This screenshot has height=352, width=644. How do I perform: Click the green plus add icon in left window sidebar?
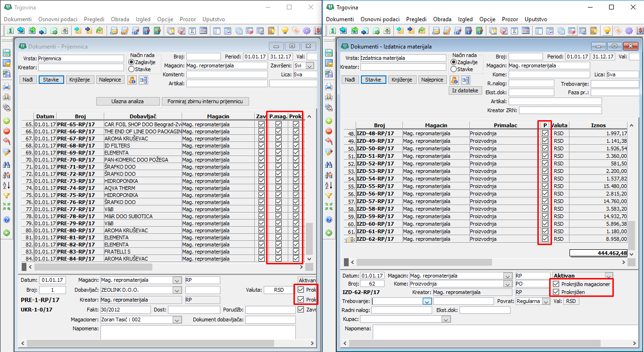click(x=7, y=121)
